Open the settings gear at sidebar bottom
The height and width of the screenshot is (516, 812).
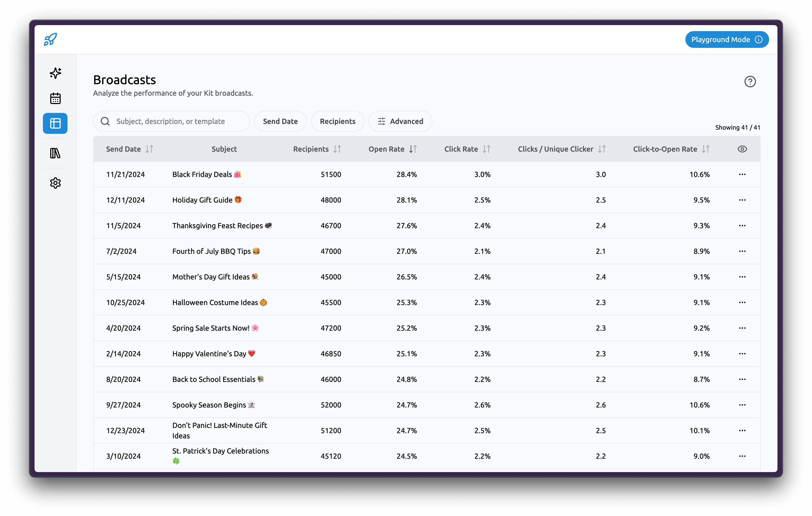tap(55, 183)
